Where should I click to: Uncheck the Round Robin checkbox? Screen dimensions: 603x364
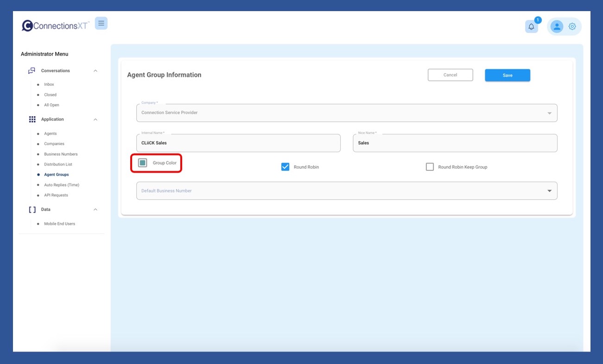click(x=286, y=167)
